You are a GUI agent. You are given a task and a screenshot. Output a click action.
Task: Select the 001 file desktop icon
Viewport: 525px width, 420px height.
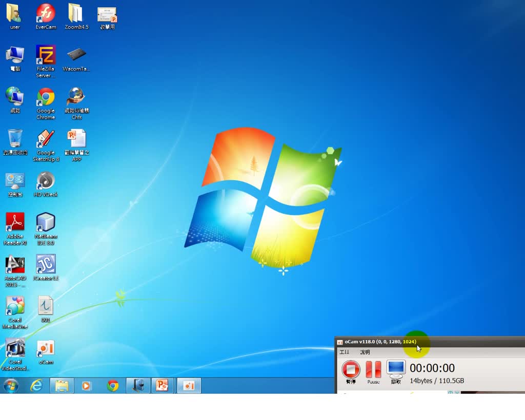46,309
